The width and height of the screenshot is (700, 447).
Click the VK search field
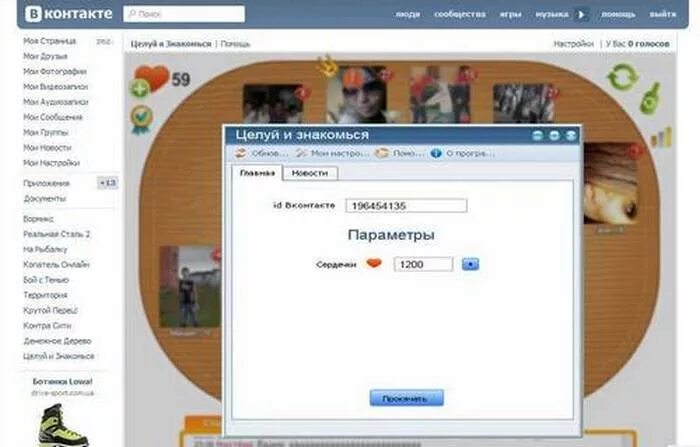184,14
